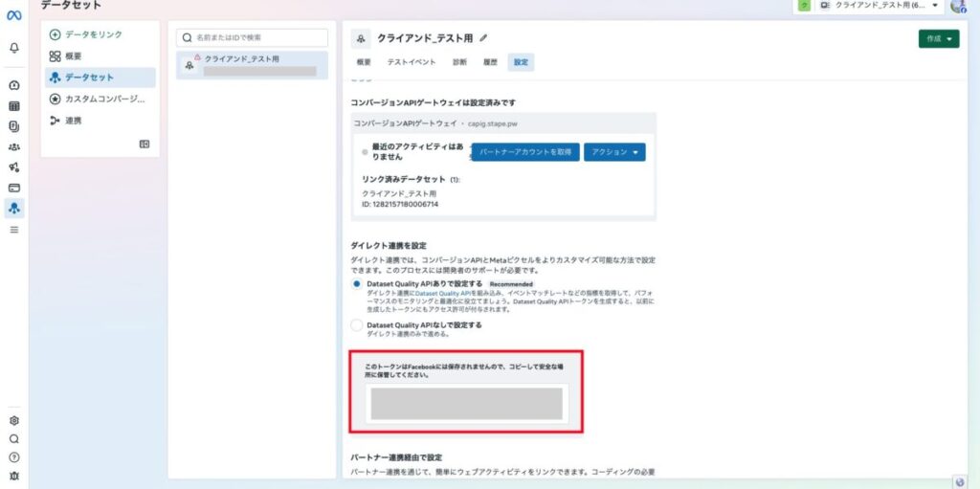Click the magnifier icon in left rail
980x489 pixels.
[x=14, y=439]
